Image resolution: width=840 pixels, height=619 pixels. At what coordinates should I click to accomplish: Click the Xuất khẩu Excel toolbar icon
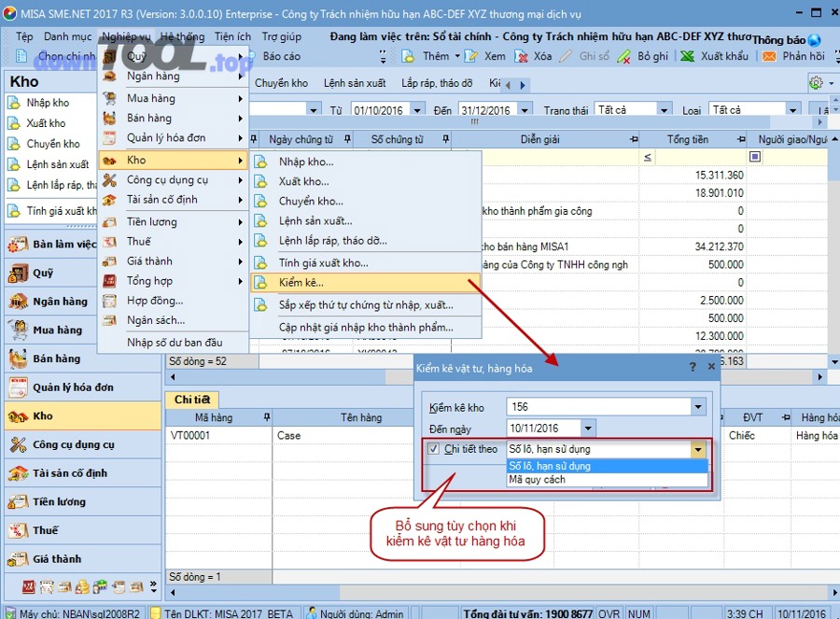[x=687, y=56]
